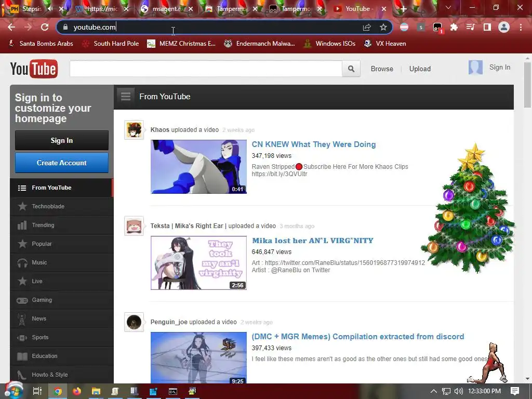
Task: Select Gaming in the sidebar
Action: pos(61,300)
